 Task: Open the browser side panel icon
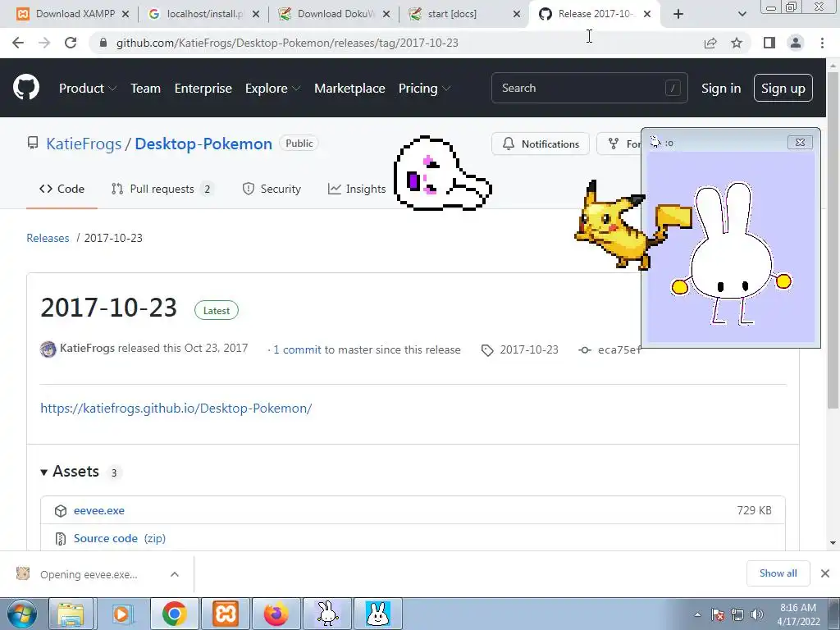coord(769,43)
